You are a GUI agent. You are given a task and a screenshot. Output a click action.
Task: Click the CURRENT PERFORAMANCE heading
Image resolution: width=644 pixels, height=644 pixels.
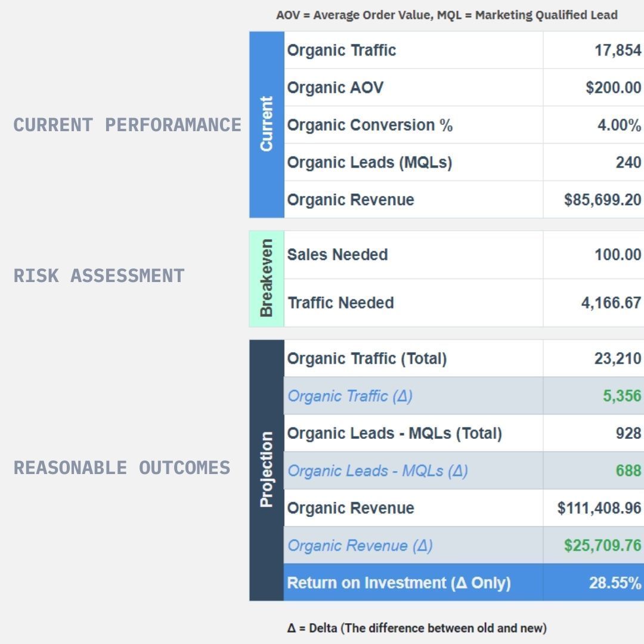pyautogui.click(x=128, y=125)
